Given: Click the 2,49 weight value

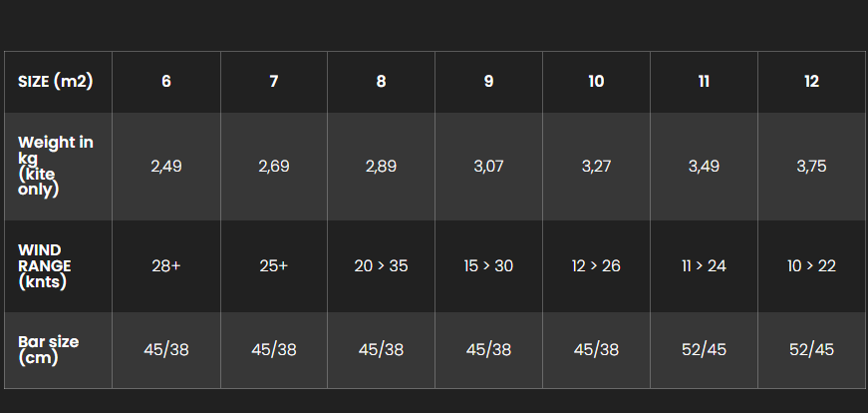Looking at the screenshot, I should [x=166, y=167].
